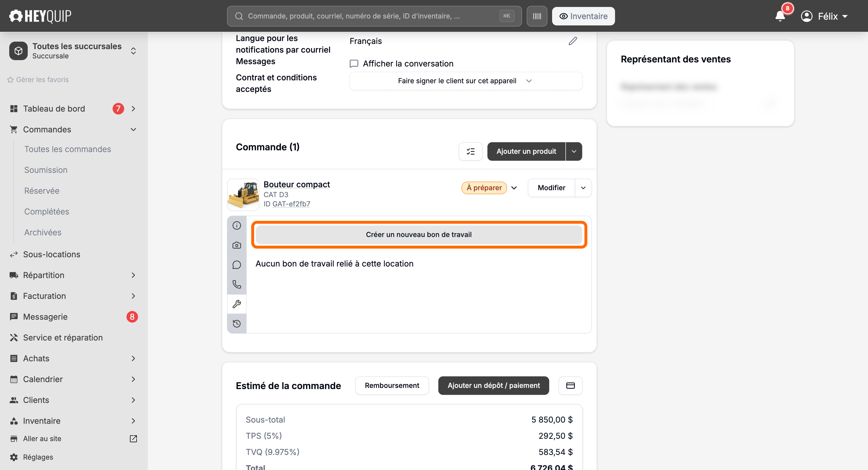Click the barcode scanner icon

tap(537, 16)
